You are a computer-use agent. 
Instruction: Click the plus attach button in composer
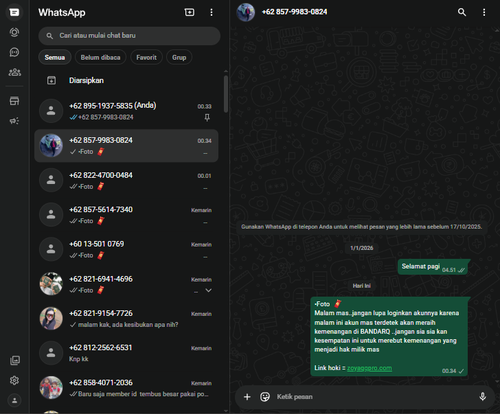tap(247, 397)
